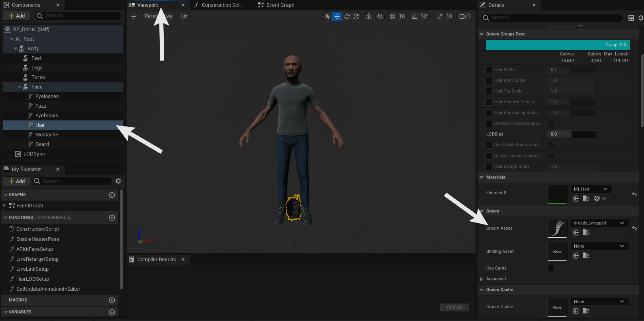Open the Lit view mode button

184,16
